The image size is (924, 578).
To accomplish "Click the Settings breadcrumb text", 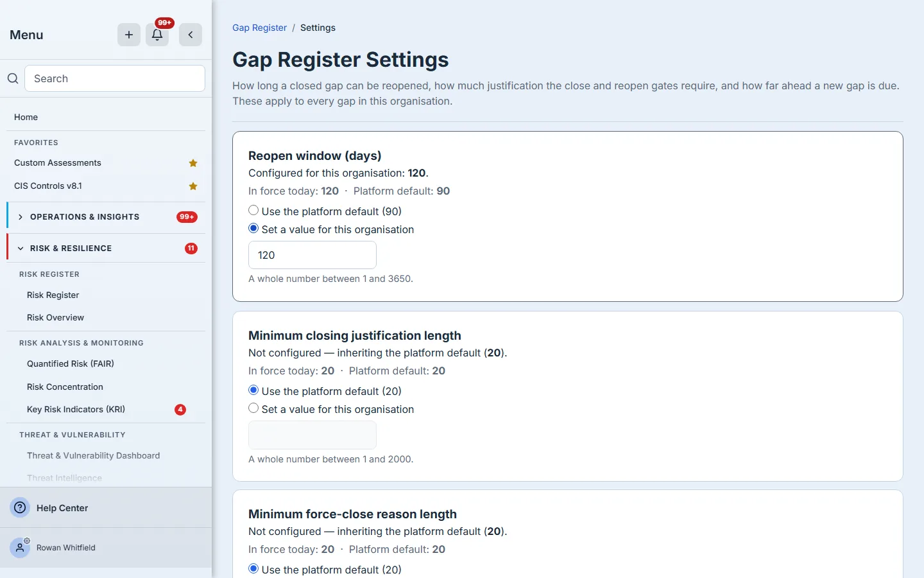I will (318, 28).
